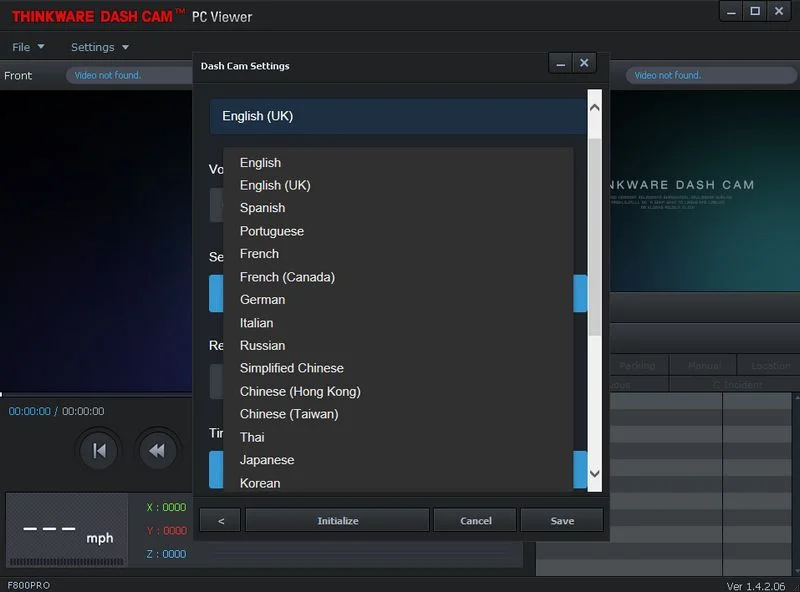
Task: Pick Simplified Chinese from the list
Action: click(x=291, y=368)
